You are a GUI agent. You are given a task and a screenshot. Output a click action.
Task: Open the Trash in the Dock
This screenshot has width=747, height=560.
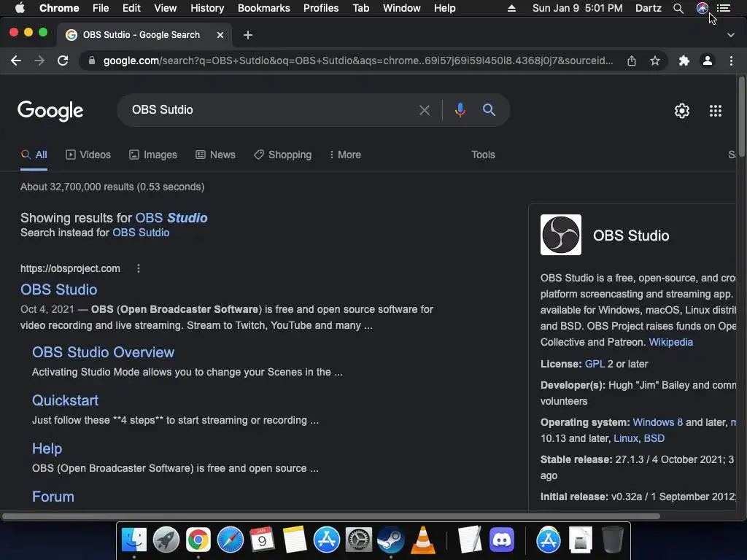tap(612, 540)
